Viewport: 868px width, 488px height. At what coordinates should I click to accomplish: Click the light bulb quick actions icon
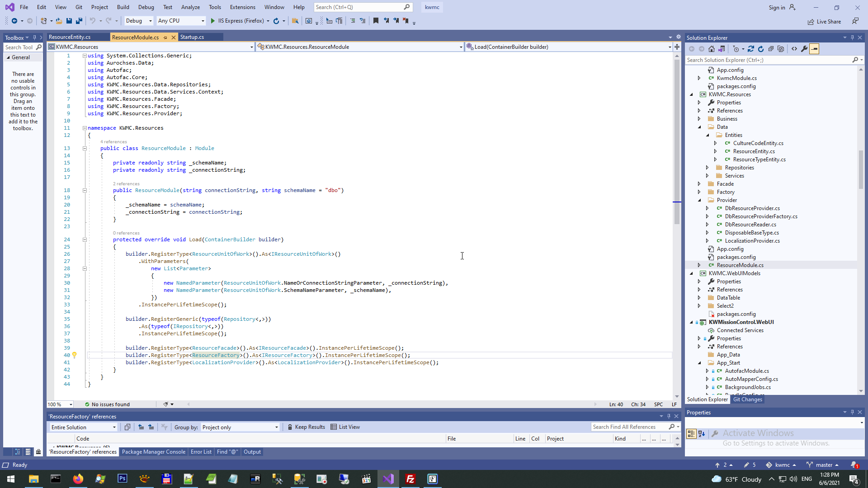click(75, 355)
